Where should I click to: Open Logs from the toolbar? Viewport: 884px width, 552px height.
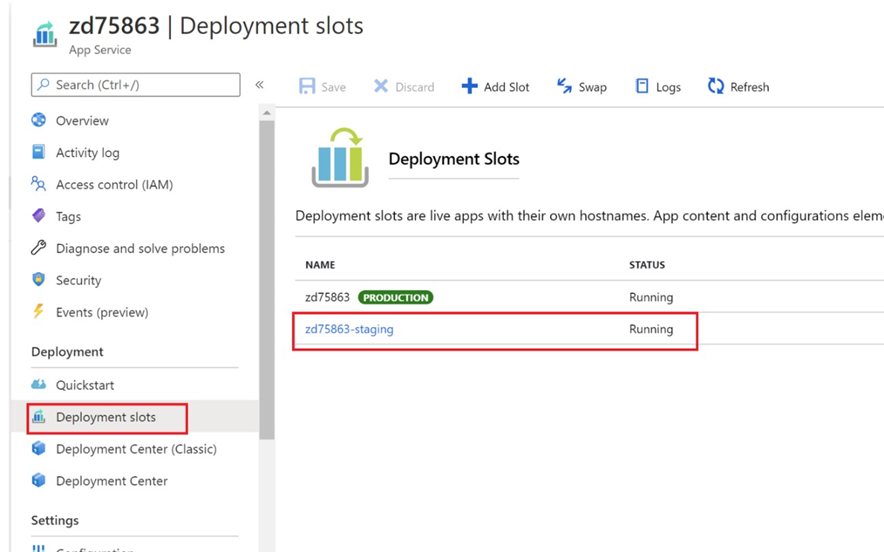(658, 87)
